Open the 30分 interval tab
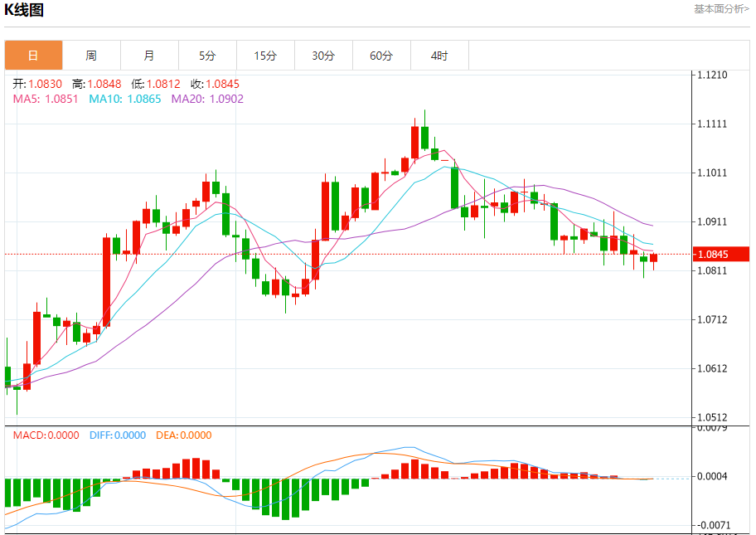 pos(323,56)
